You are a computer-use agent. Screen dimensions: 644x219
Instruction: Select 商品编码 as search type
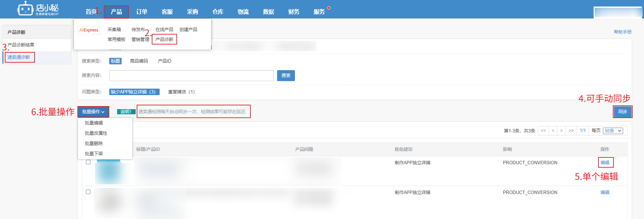tap(139, 61)
